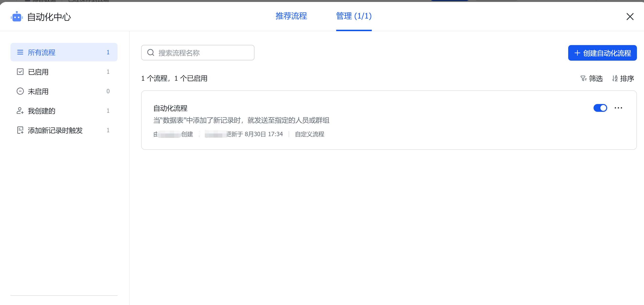The width and height of the screenshot is (644, 305).
Task: Click the record-add icon beside 添加新记录时触发
Action: click(x=20, y=130)
